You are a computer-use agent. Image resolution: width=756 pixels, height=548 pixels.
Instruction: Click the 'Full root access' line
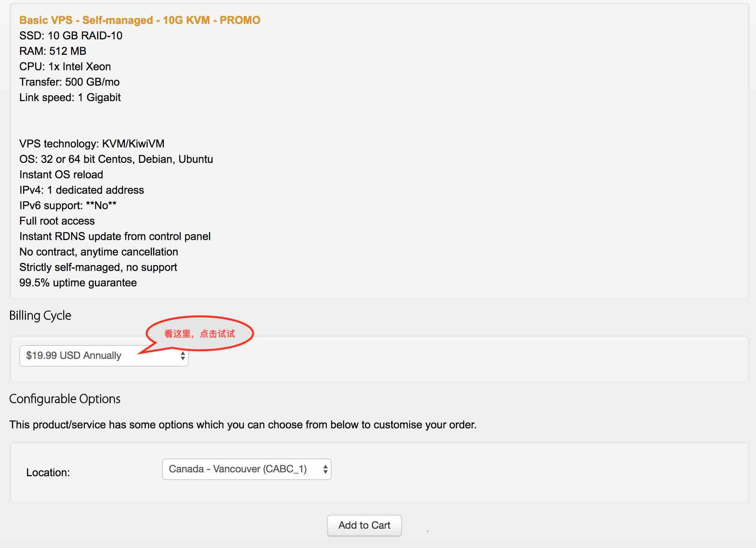57,221
